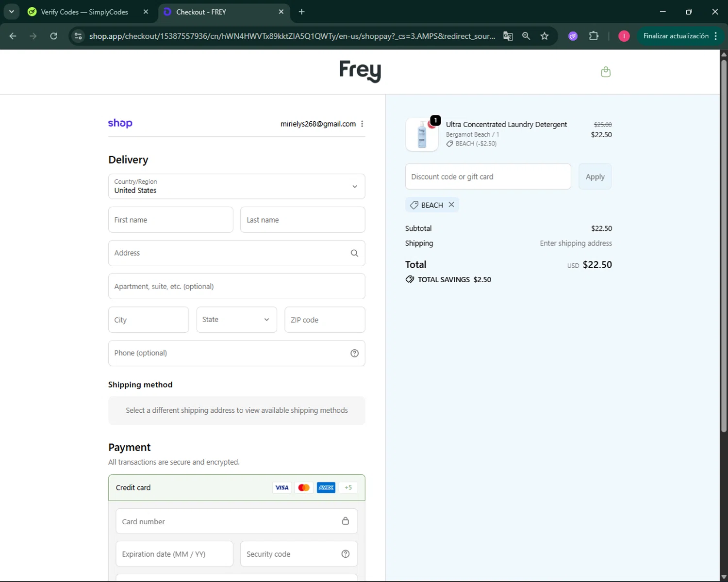Open a new browser tab

click(x=302, y=12)
